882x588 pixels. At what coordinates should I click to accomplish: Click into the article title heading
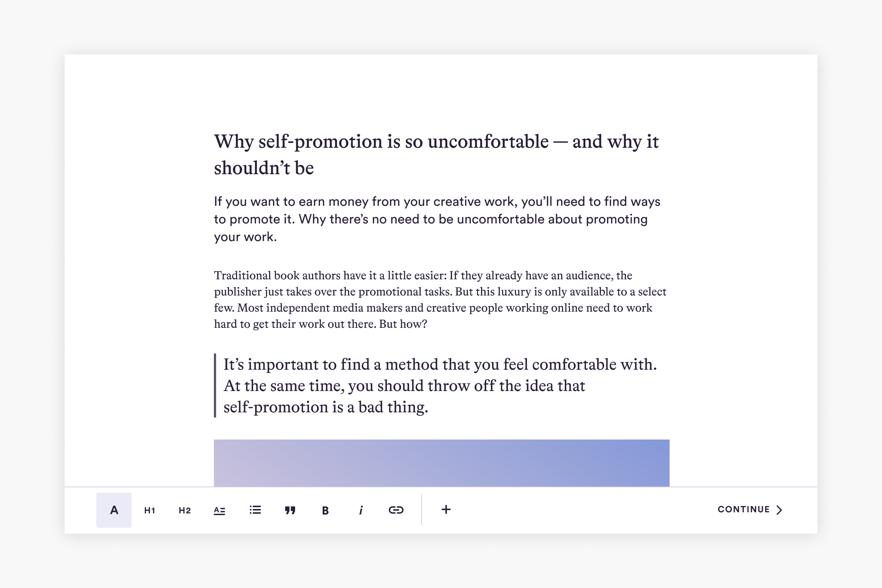click(436, 154)
